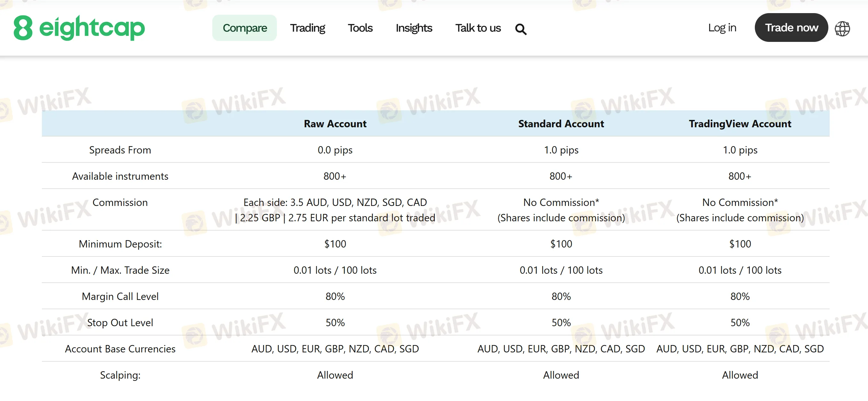
Task: Select the Standard Account column header
Action: 561,124
